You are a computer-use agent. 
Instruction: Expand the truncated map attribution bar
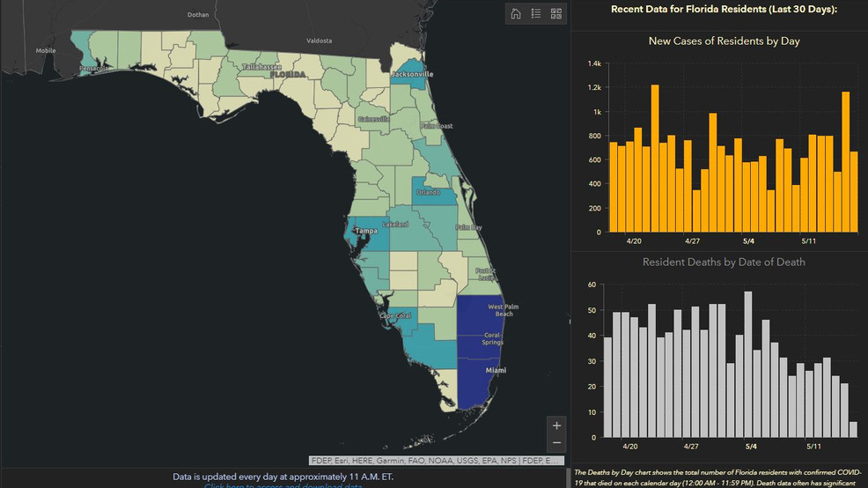438,460
